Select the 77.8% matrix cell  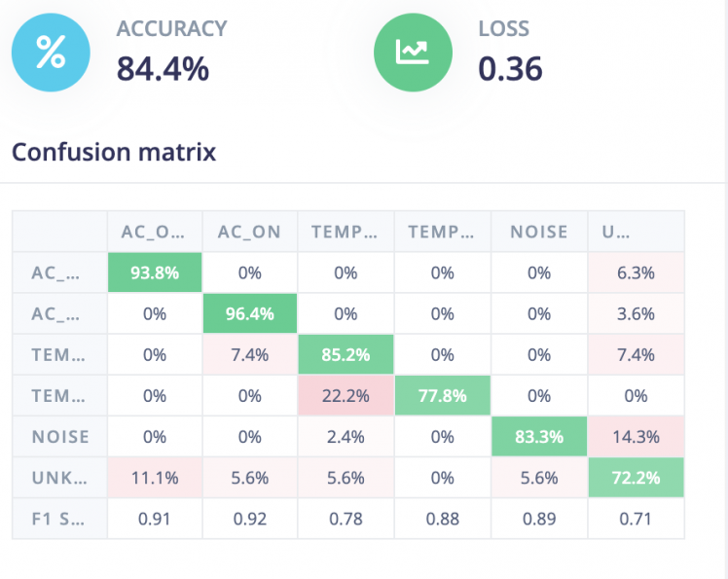(x=443, y=396)
